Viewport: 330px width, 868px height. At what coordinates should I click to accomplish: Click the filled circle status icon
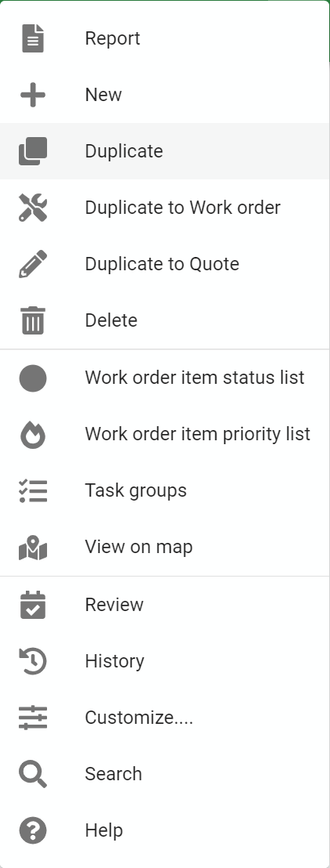point(33,378)
